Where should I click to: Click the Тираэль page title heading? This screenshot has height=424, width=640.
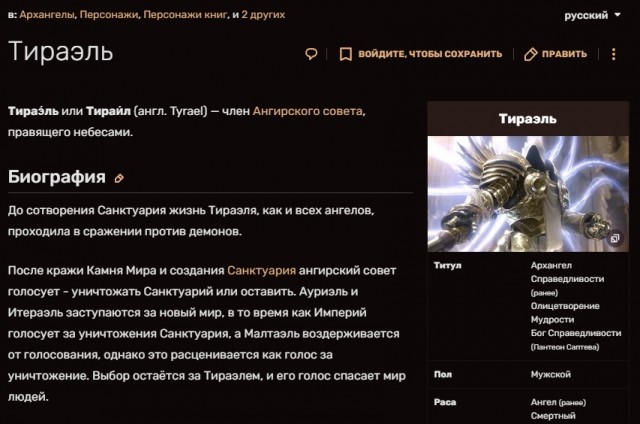click(60, 52)
